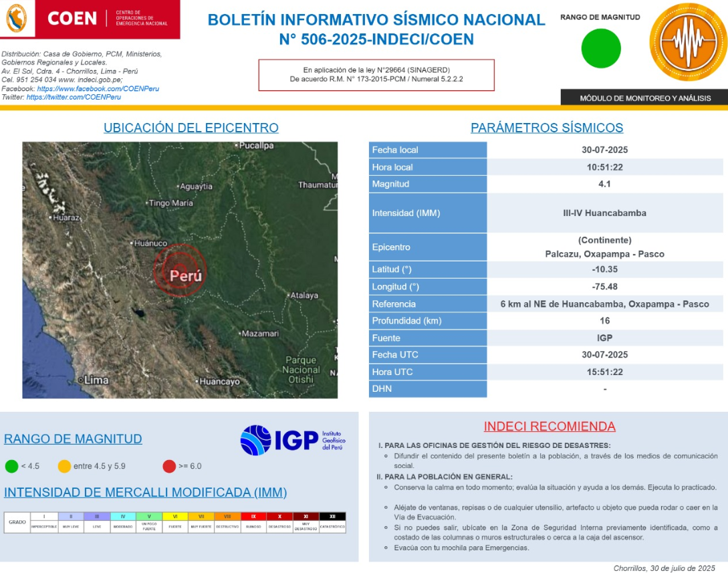Click the Profundidad value 16

point(604,321)
